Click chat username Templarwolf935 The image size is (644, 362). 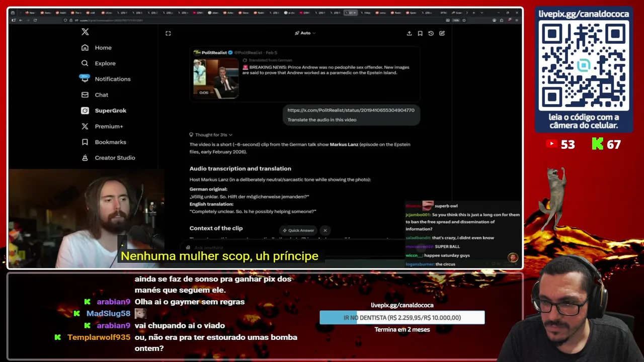click(x=99, y=337)
